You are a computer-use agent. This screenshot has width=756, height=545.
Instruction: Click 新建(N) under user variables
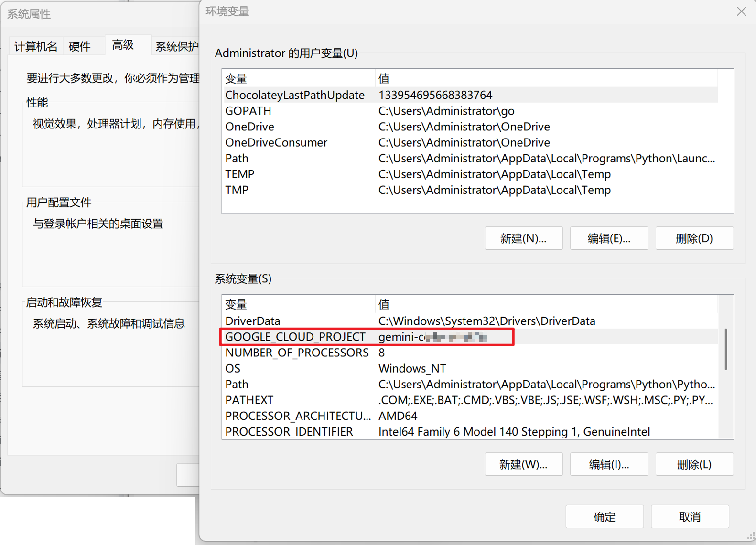click(x=523, y=238)
